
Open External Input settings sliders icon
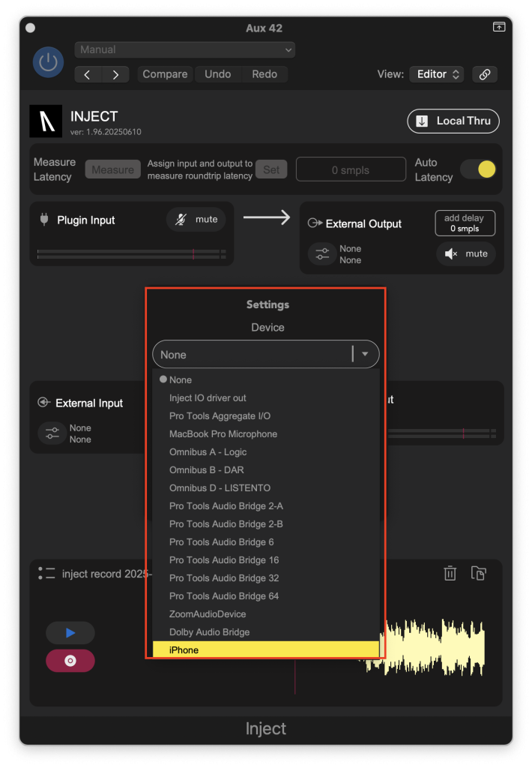(52, 433)
